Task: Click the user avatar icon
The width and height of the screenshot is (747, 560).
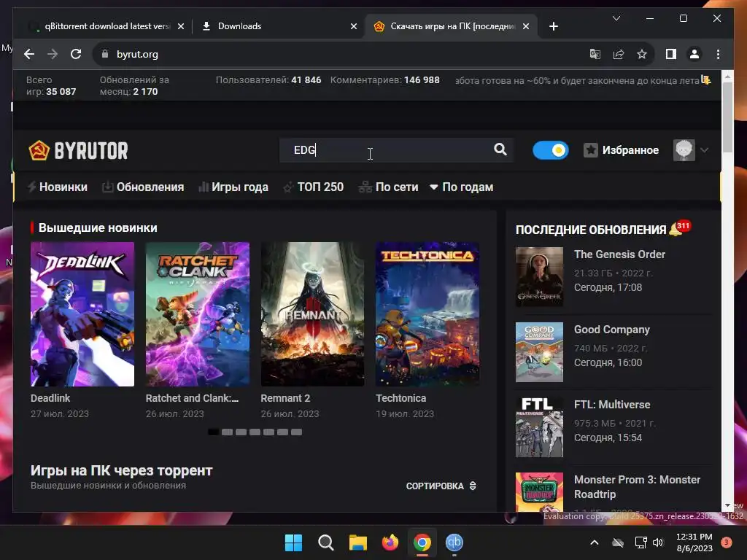Action: 684,150
